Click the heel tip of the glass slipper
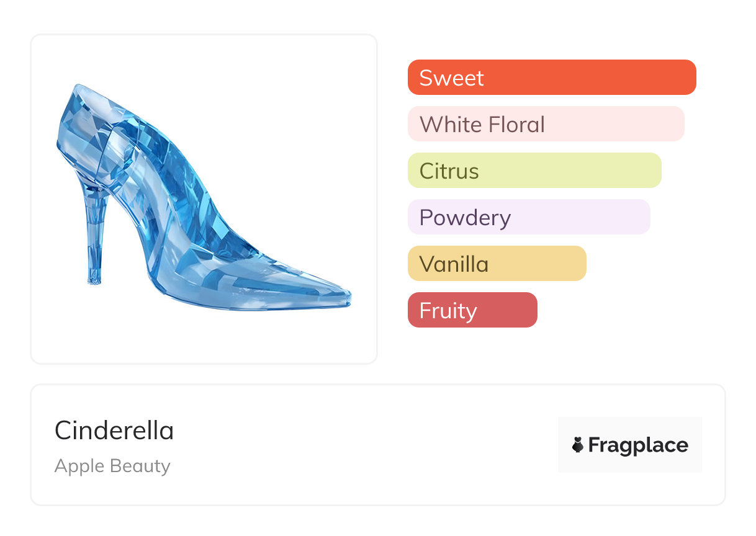Image resolution: width=756 pixels, height=536 pixels. point(94,281)
